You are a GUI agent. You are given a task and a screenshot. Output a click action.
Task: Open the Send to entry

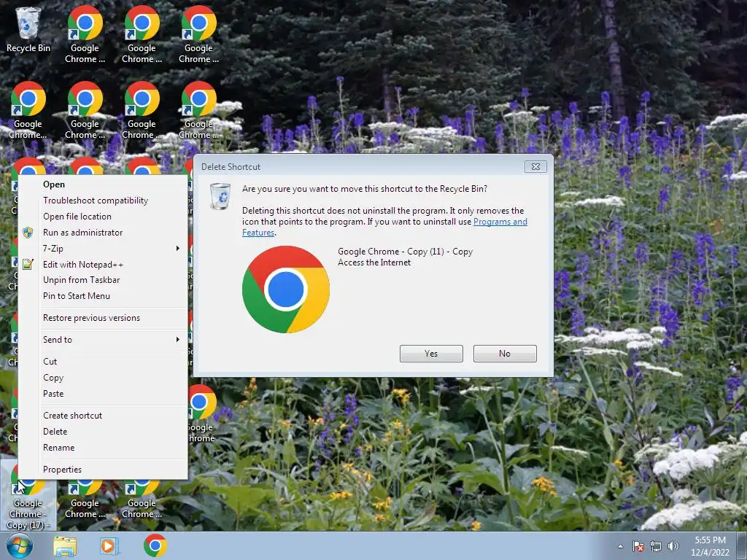tap(103, 340)
